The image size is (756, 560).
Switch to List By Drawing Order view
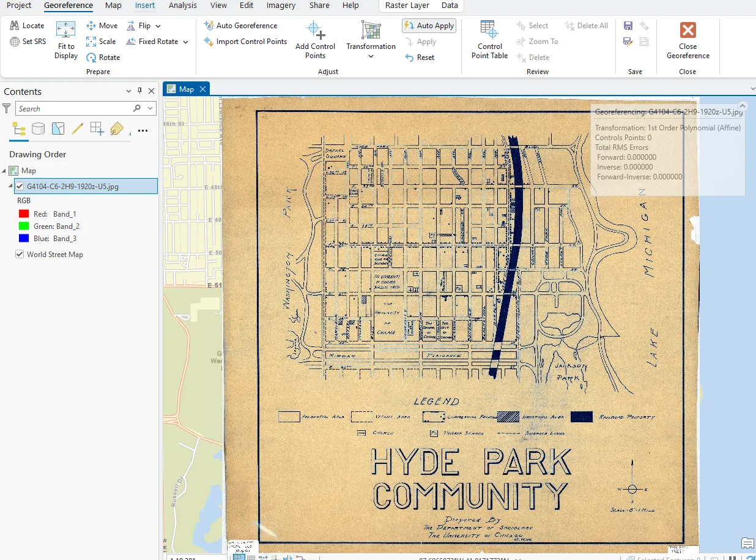coord(19,129)
